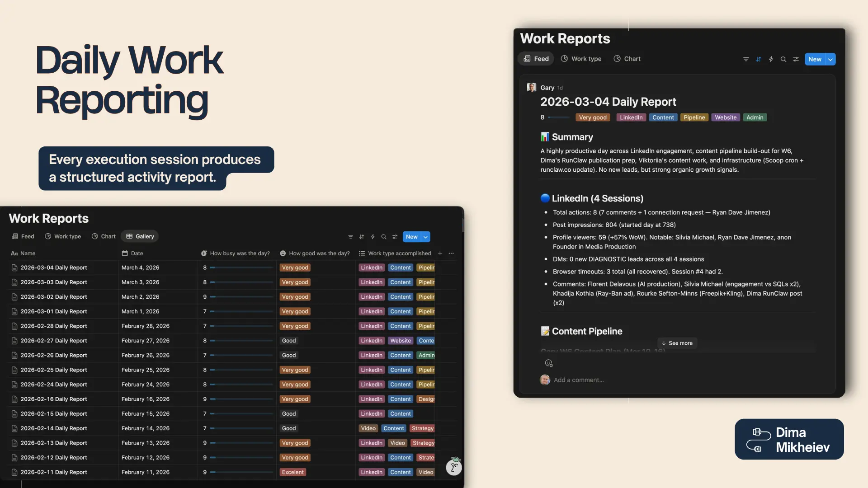This screenshot has width=868, height=488.
Task: Click blue sort icon in right Work Reports panel
Action: pyautogui.click(x=759, y=59)
